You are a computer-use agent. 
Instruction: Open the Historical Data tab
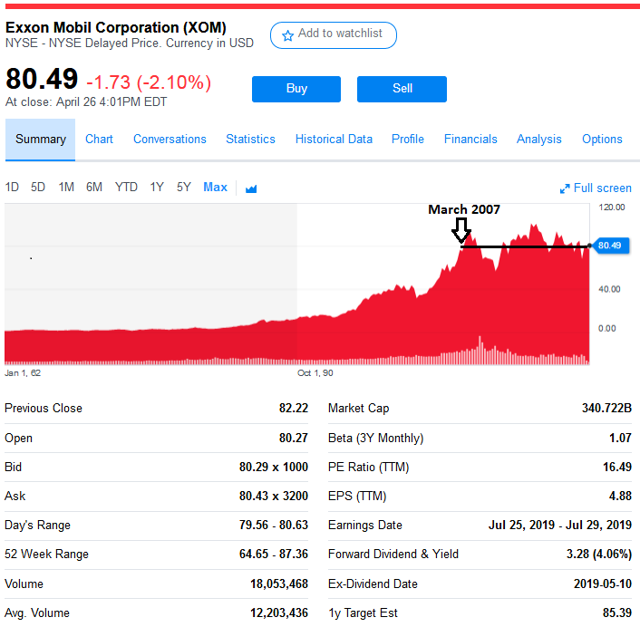(334, 139)
